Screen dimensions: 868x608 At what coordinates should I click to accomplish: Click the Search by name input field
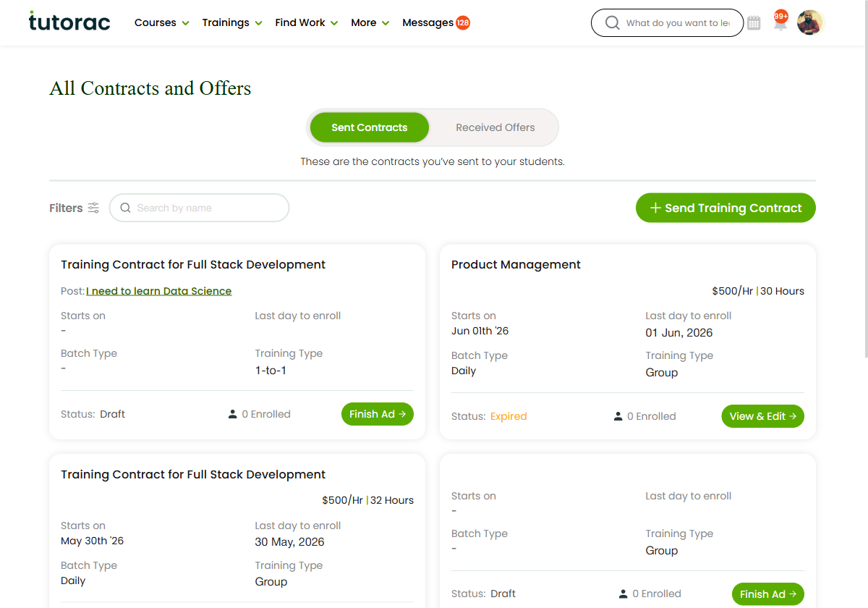pyautogui.click(x=199, y=208)
